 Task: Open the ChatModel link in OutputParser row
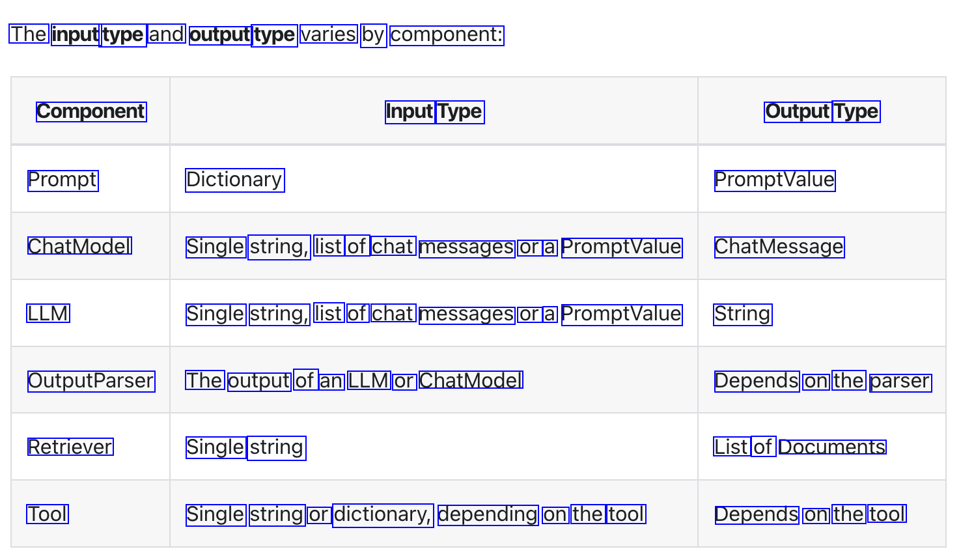(471, 380)
